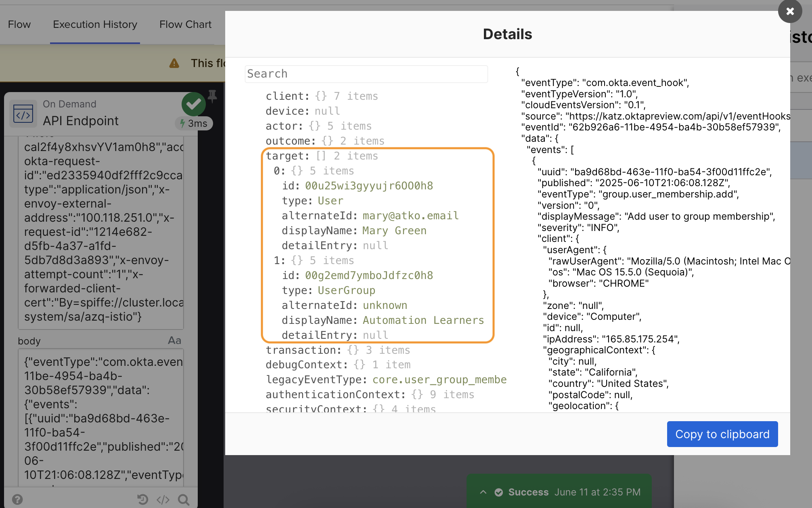Click the magnifier search icon in the card footer
Viewport: 812px width, 508px height.
tap(184, 500)
